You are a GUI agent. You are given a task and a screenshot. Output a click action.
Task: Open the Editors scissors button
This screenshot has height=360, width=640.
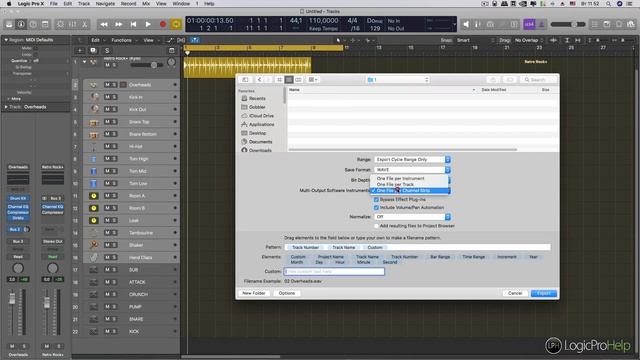tap(84, 24)
